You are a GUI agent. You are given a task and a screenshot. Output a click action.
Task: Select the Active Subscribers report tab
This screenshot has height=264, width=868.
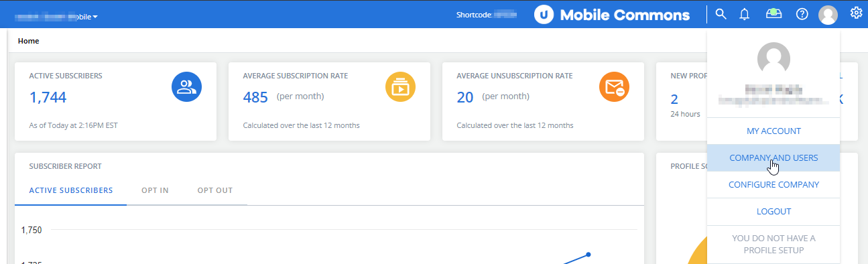[x=71, y=190]
